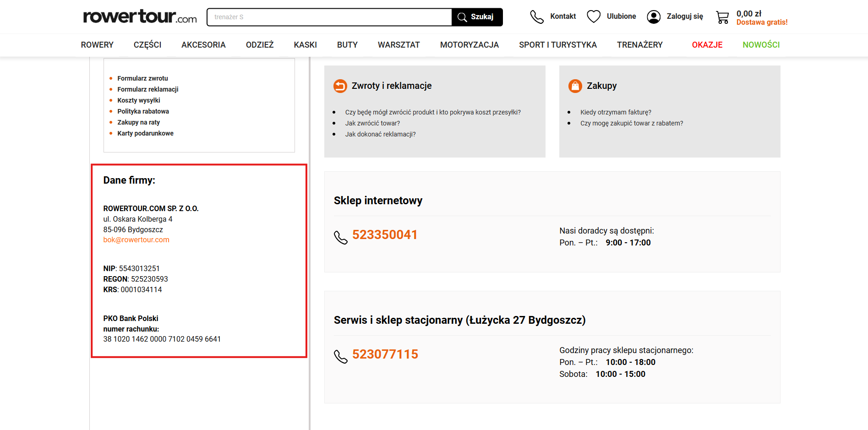This screenshot has width=868, height=430.
Task: Click the company name ROWERTOUR.COM SP. Z O.O.
Action: click(x=151, y=209)
